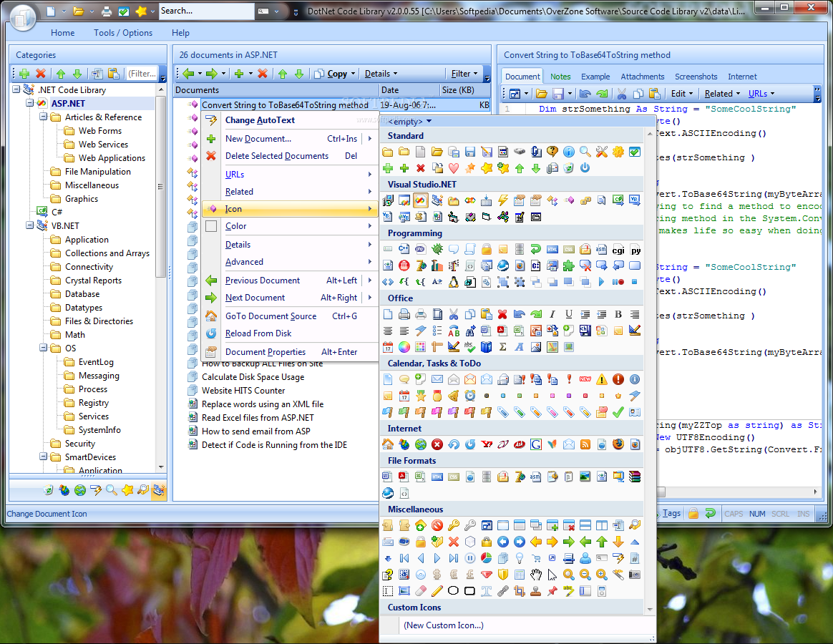Viewport: 833px width, 644px height.
Task: Pick the floppy disk save icon in Standard
Action: point(469,152)
